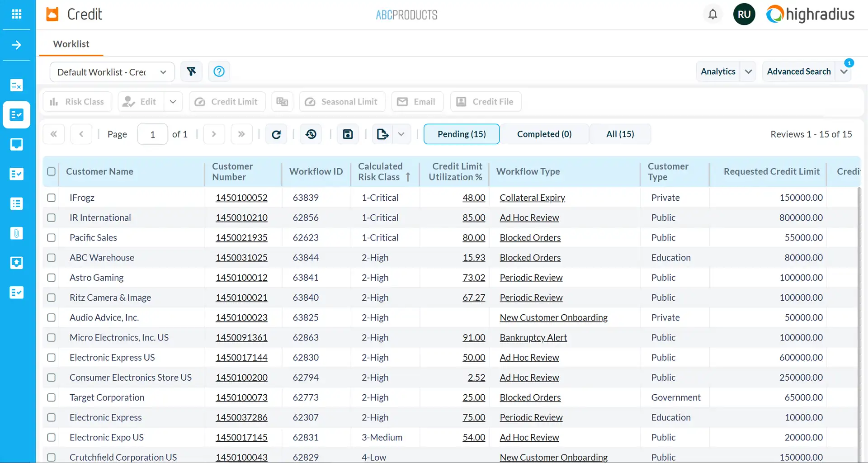This screenshot has height=463, width=868.
Task: Open the checklist sidebar icon above the list icon
Action: coord(17,174)
